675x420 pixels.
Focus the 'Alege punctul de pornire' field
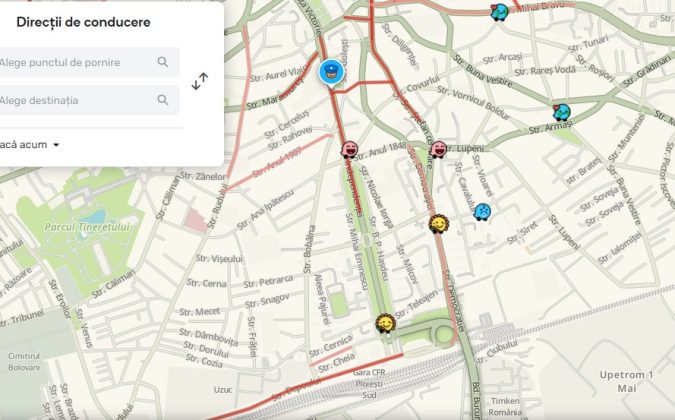coord(75,62)
